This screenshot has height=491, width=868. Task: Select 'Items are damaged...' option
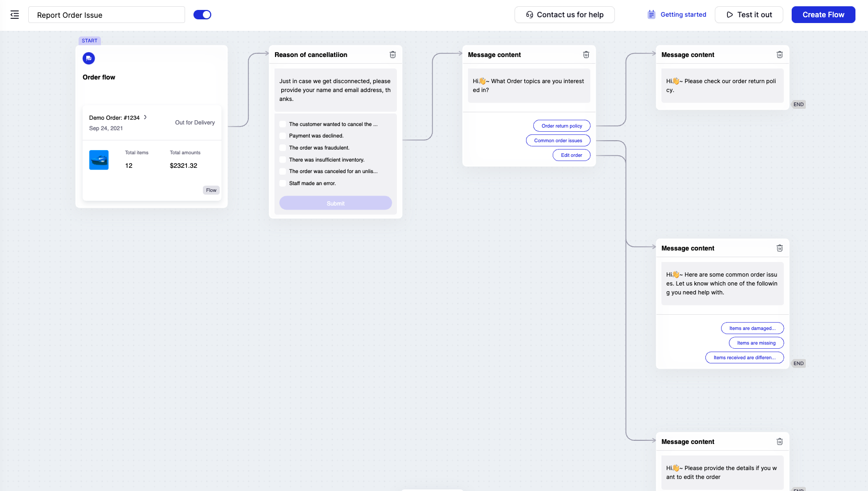(752, 328)
